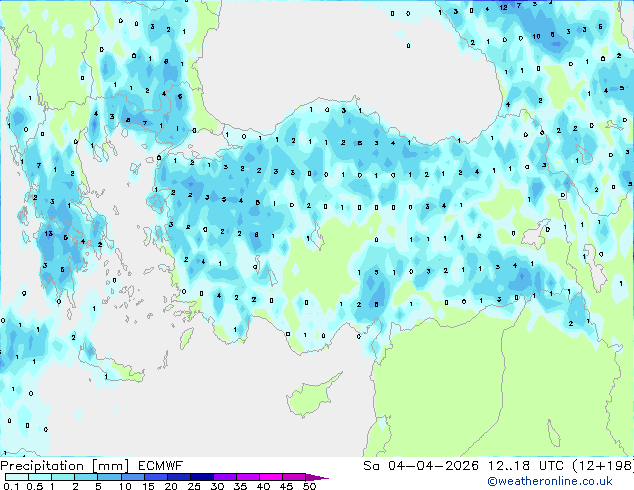The height and width of the screenshot is (490, 634).
Task: Click the '50' legend scale label
Action: click(x=309, y=486)
